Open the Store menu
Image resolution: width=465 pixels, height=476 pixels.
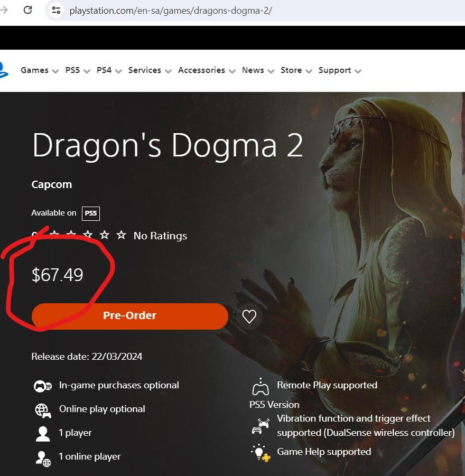point(291,70)
